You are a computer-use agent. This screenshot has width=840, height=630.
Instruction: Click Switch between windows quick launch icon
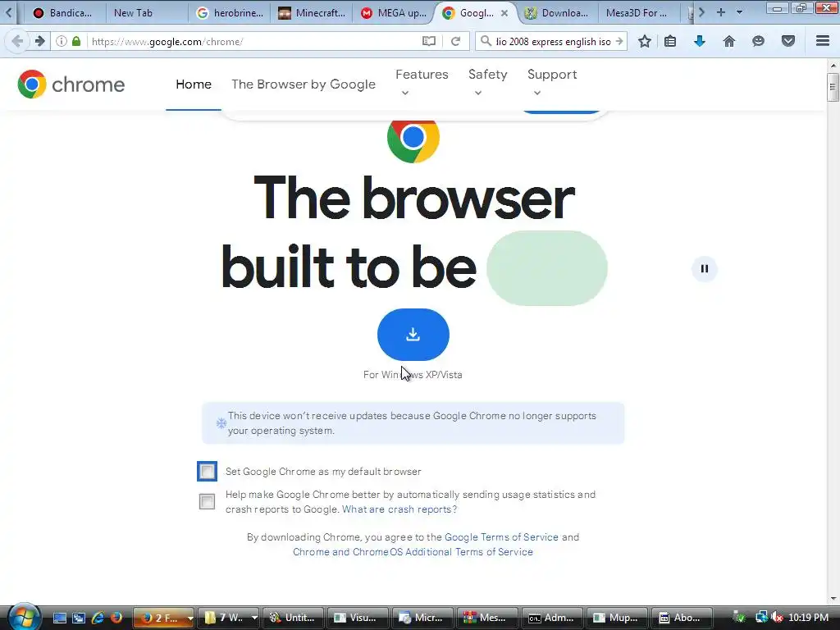click(79, 618)
